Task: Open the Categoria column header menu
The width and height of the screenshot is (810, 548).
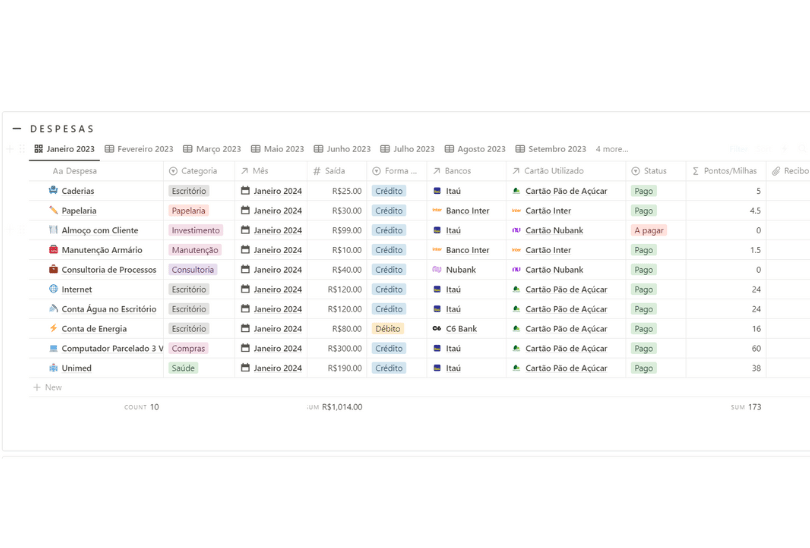Action: click(x=199, y=171)
